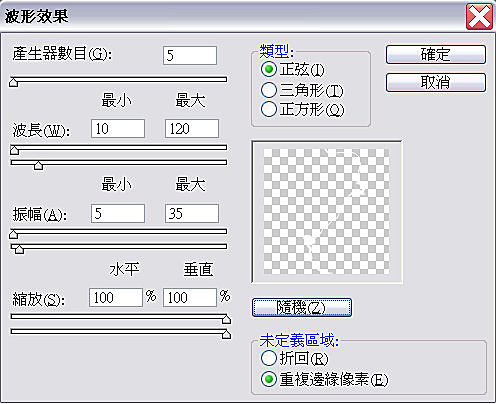Click the generator count slider handle
This screenshot has width=496, height=404.
coord(14,82)
